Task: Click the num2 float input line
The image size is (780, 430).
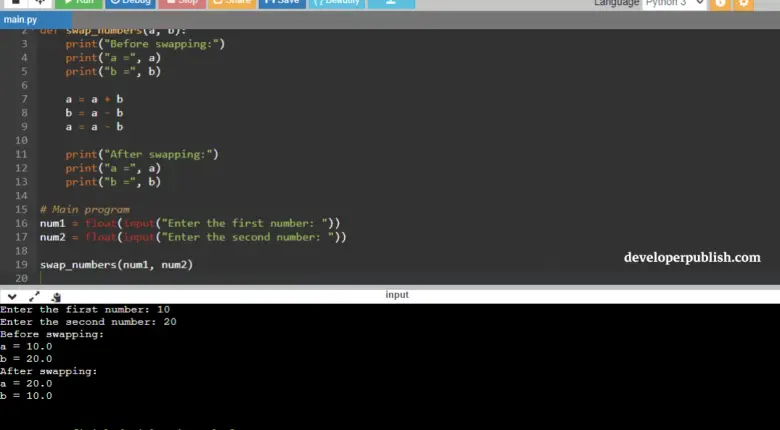Action: pos(193,237)
